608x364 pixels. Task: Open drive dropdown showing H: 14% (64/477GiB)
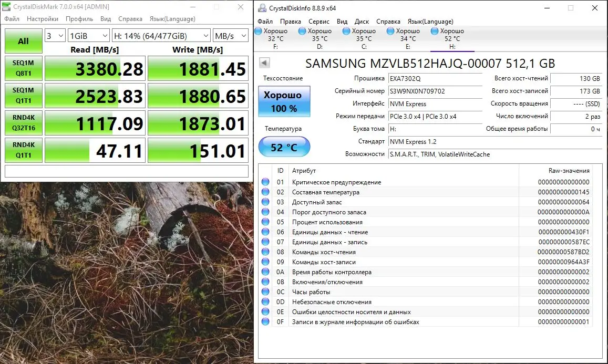coord(161,36)
